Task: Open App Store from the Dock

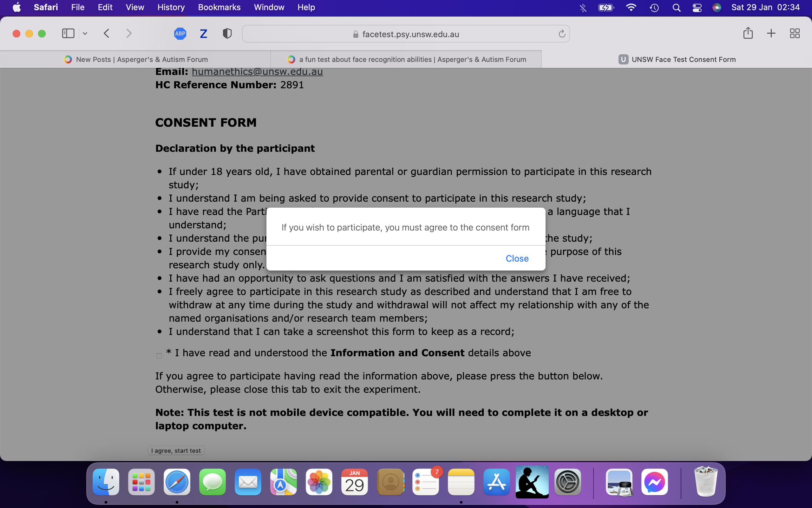Action: pos(497,482)
